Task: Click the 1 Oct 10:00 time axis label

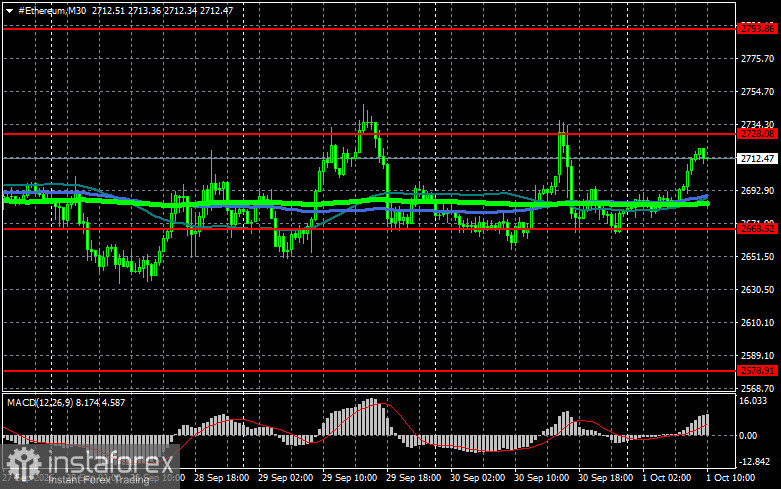Action: tap(731, 478)
